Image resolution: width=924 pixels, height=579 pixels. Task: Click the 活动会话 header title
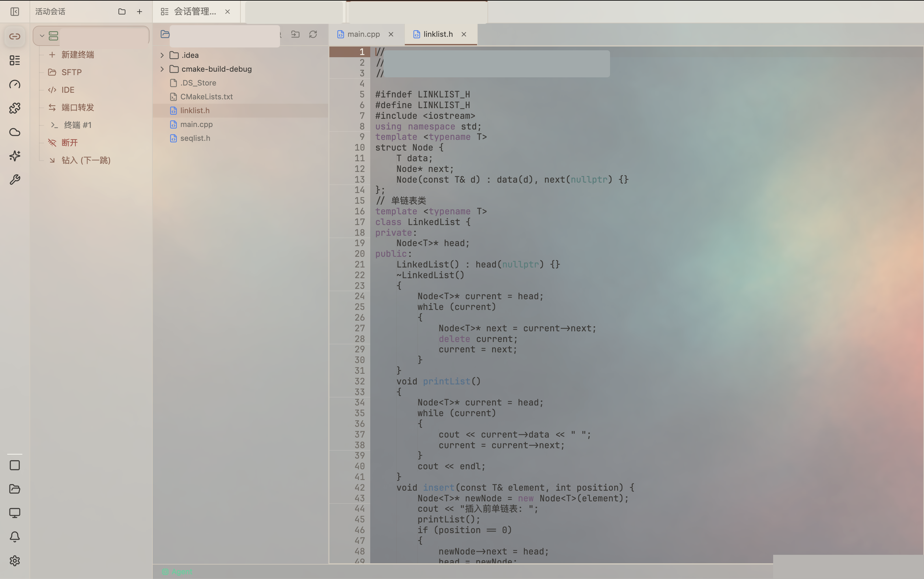point(50,12)
